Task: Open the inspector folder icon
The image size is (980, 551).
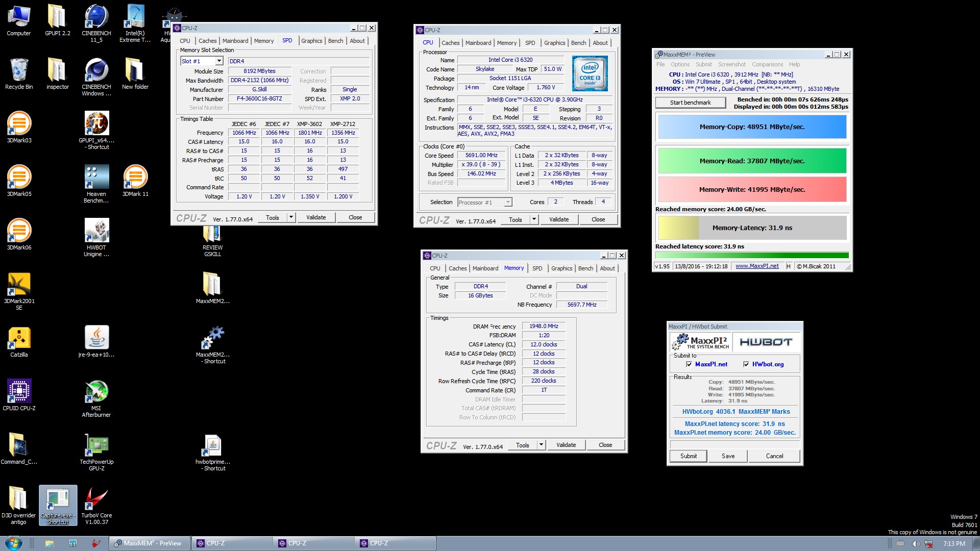Action: (x=58, y=74)
